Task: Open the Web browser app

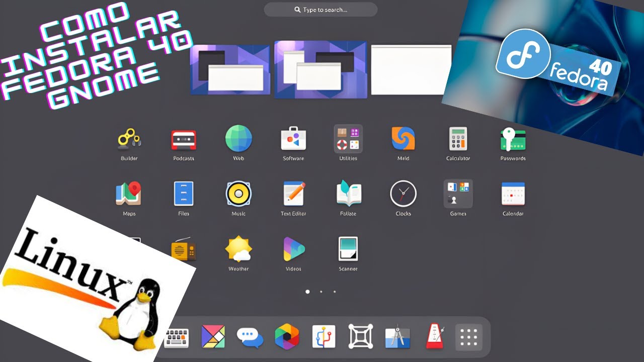Action: 238,139
